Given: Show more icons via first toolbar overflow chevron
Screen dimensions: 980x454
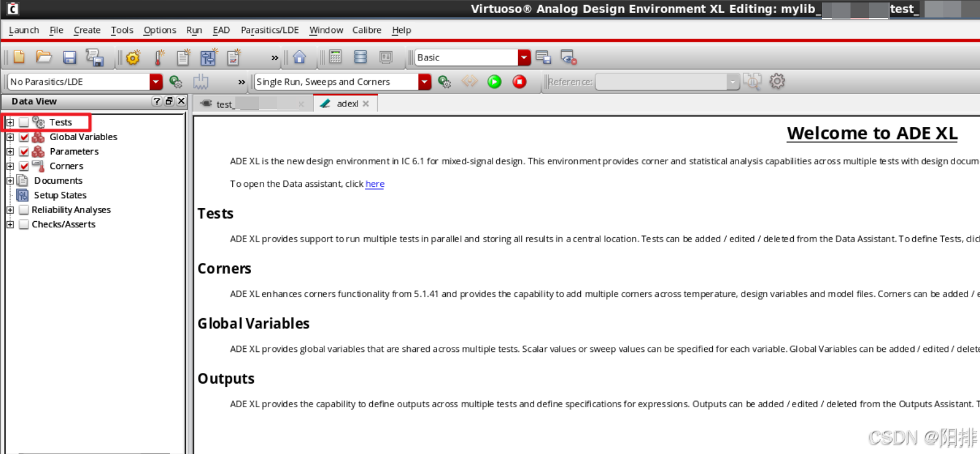Looking at the screenshot, I should 275,58.
